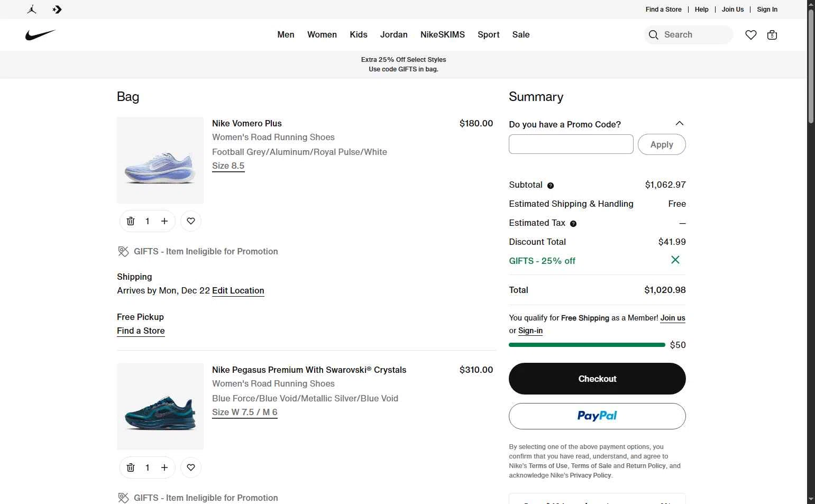This screenshot has width=815, height=504.
Task: Open the Sport menu
Action: pos(489,34)
